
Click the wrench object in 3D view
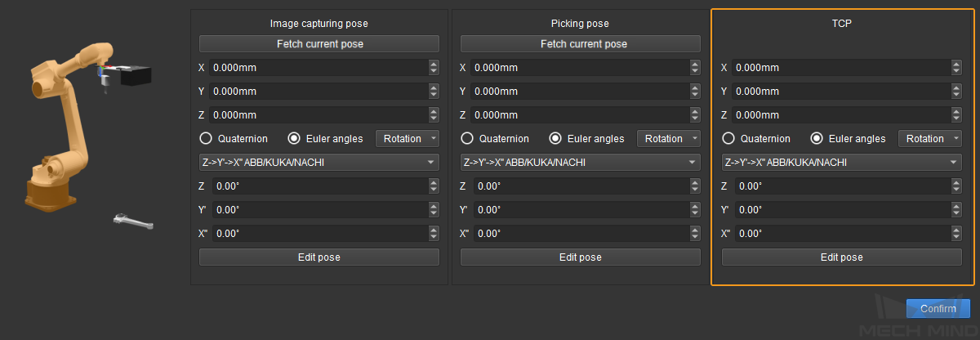point(134,220)
